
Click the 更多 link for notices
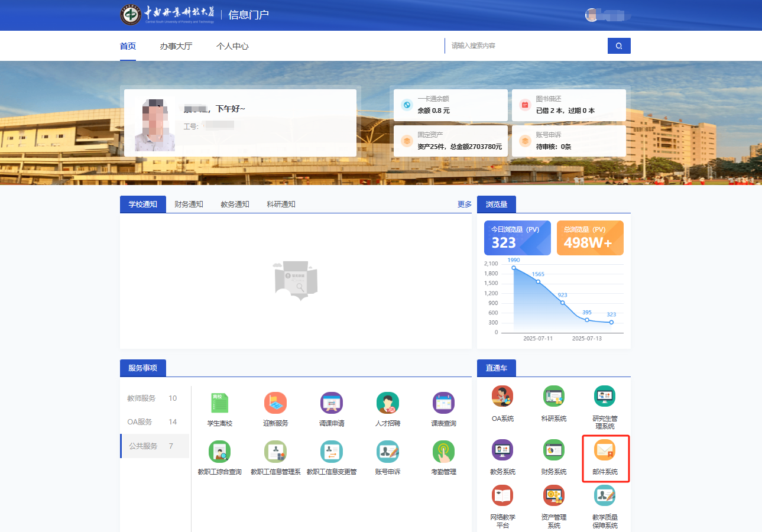[x=464, y=205]
